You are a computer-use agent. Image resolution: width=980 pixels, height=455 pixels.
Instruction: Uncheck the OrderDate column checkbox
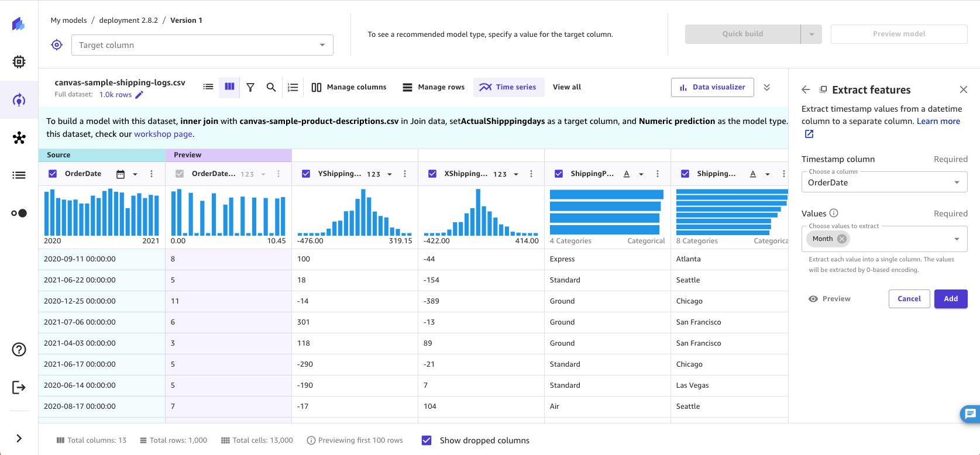coord(53,174)
